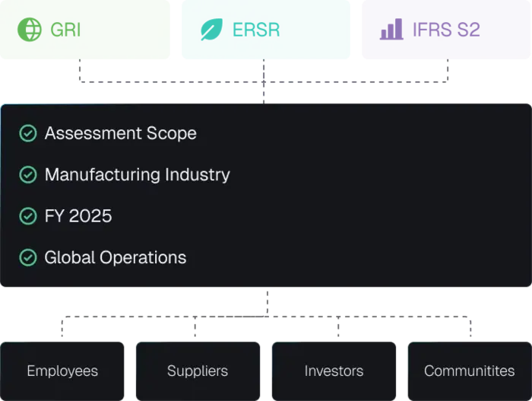Open the Suppliers stakeholder box
This screenshot has height=401, width=532.
click(198, 371)
